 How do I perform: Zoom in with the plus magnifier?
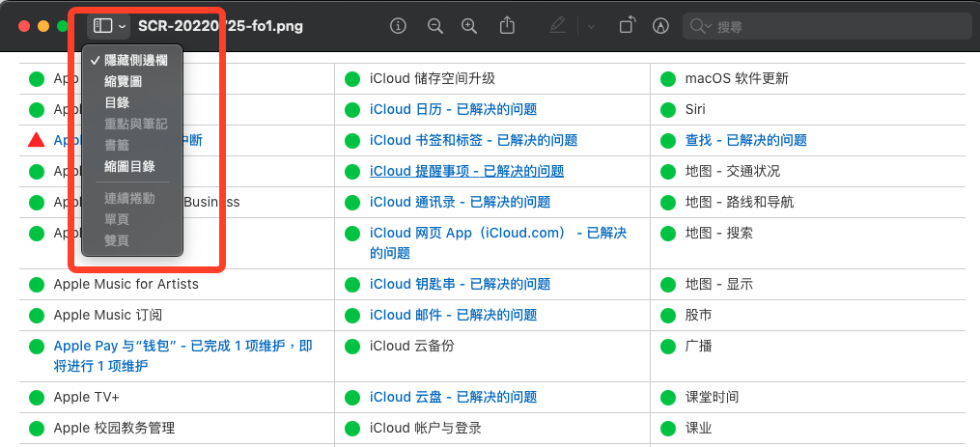469,26
